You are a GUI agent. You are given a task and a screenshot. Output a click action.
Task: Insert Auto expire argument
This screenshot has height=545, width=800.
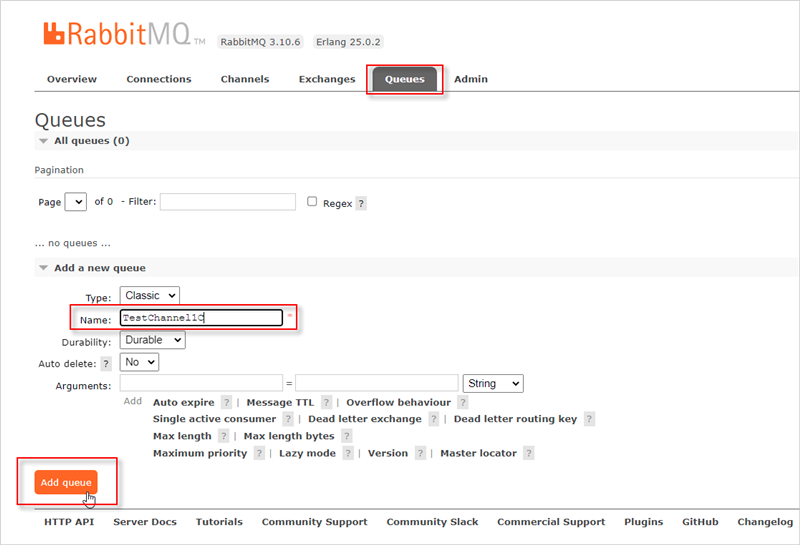click(x=184, y=403)
